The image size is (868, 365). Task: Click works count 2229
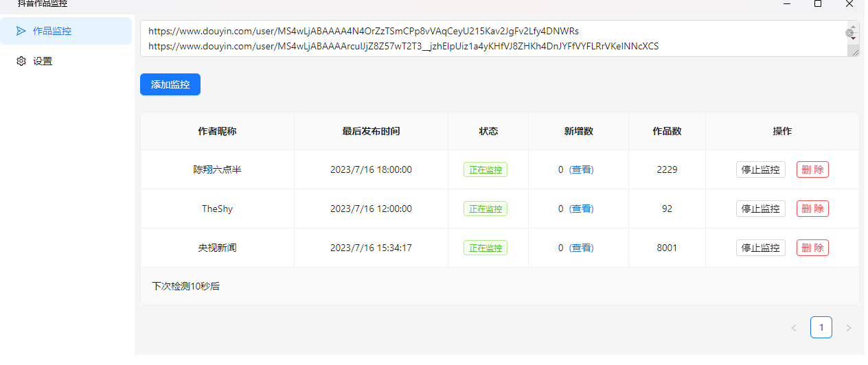coord(667,169)
